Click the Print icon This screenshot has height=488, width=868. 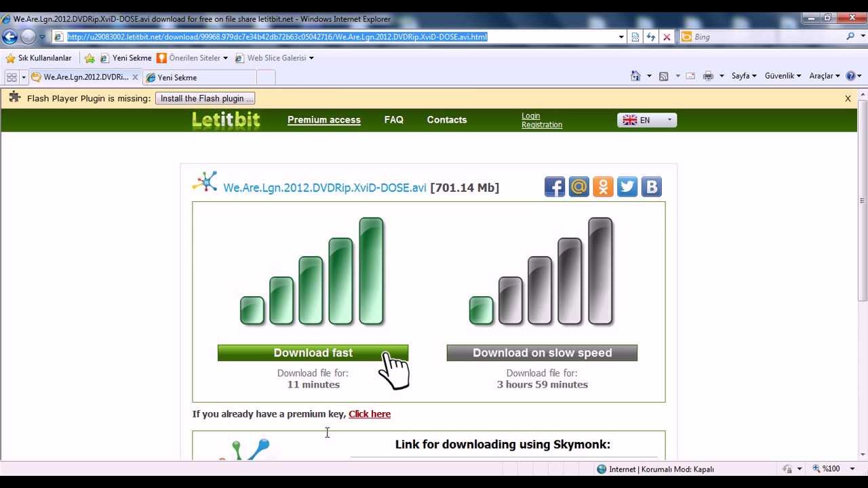708,76
